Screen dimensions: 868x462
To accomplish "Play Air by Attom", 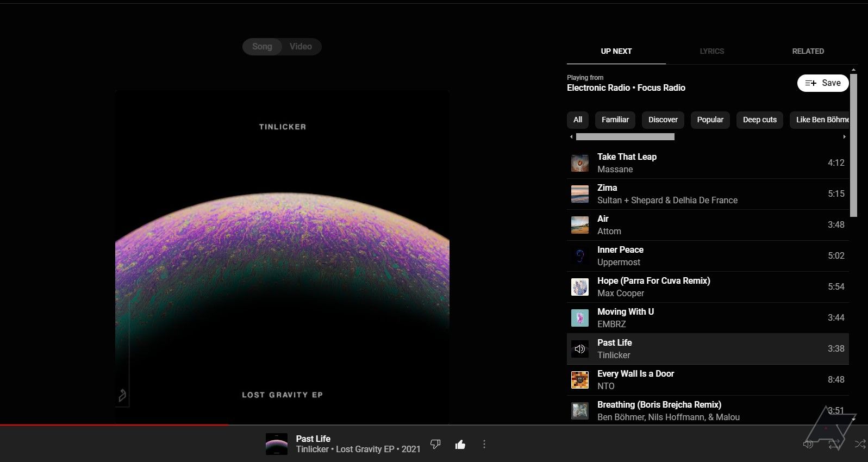I will (708, 225).
